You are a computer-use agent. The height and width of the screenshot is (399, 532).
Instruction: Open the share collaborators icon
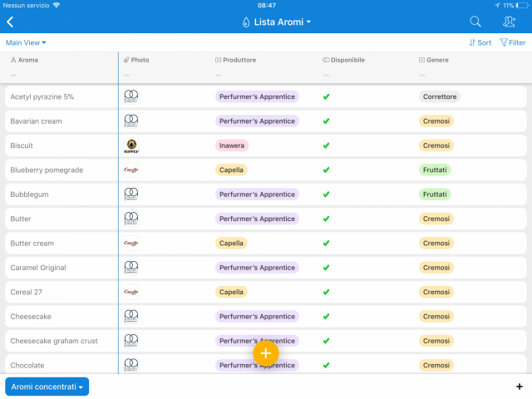509,22
